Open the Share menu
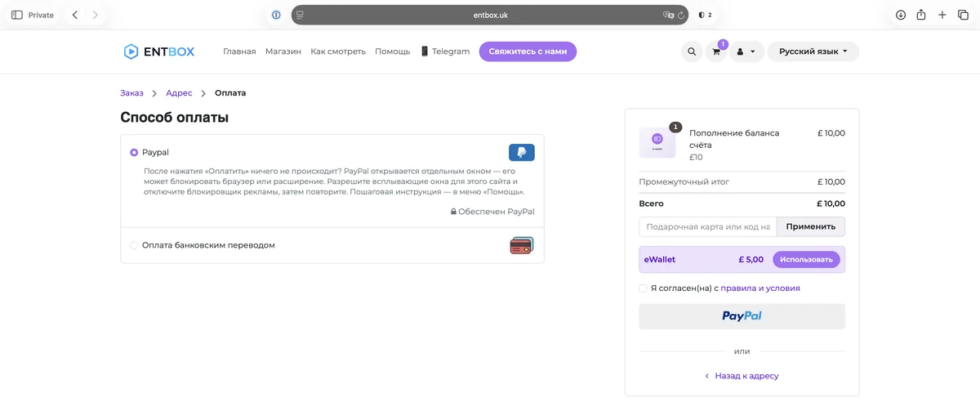Viewport: 980px width, 407px height. (921, 15)
